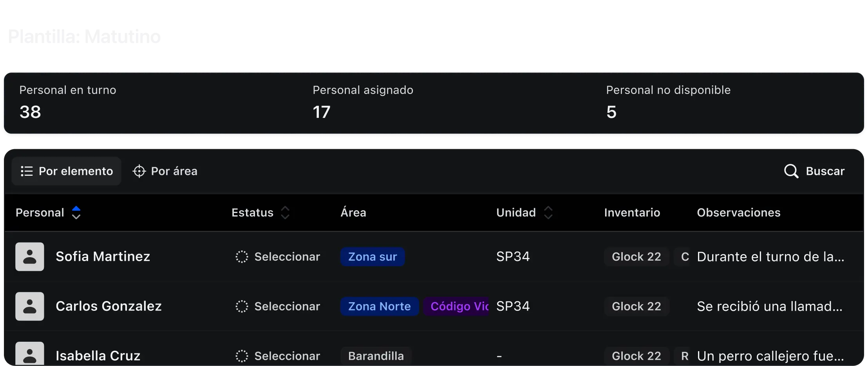Click the search magnifier icon
Image resolution: width=868 pixels, height=366 pixels.
point(791,171)
